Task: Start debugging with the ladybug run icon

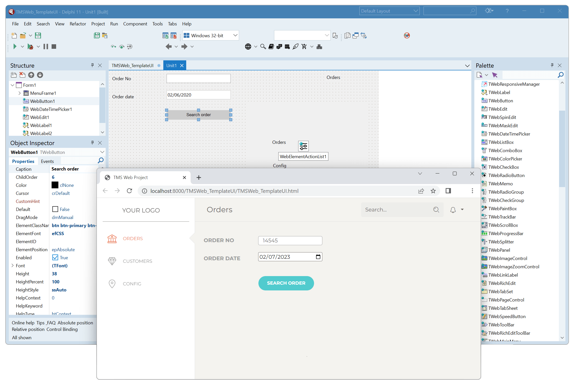Action: pos(31,46)
